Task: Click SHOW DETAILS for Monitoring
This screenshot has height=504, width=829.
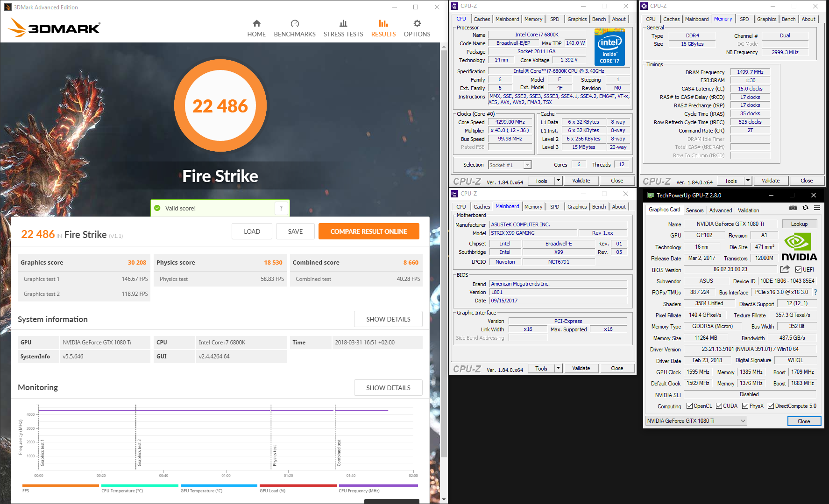Action: 388,388
